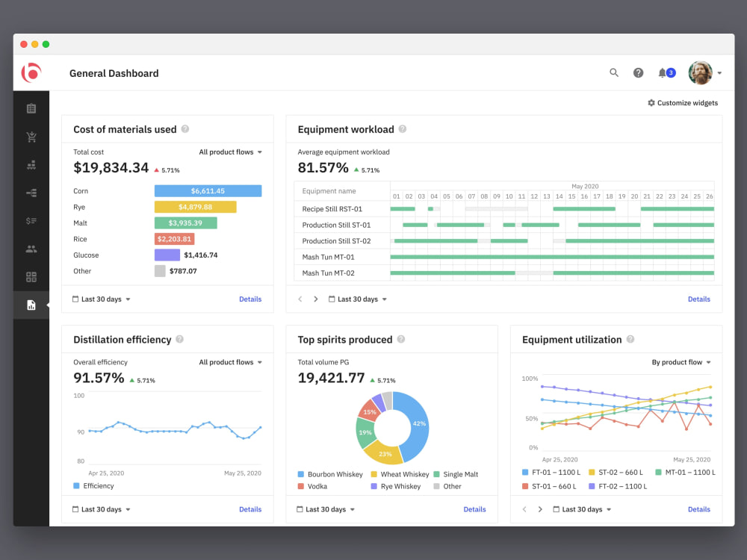Click the app logo in the sidebar
Viewport: 747px width, 560px height.
(x=31, y=73)
